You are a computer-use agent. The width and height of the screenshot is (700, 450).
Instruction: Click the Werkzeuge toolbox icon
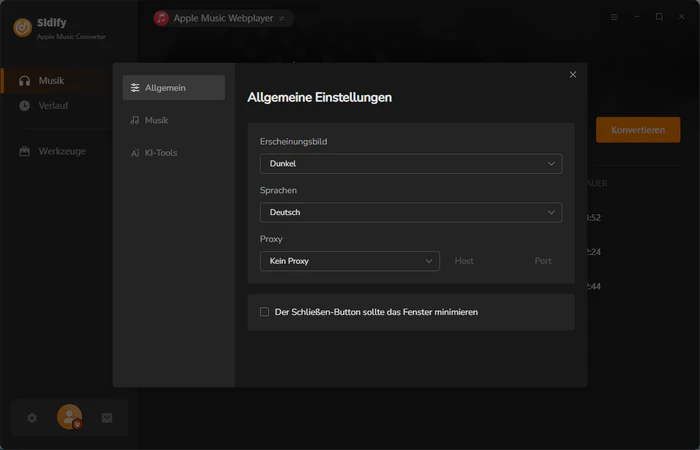[x=25, y=151]
